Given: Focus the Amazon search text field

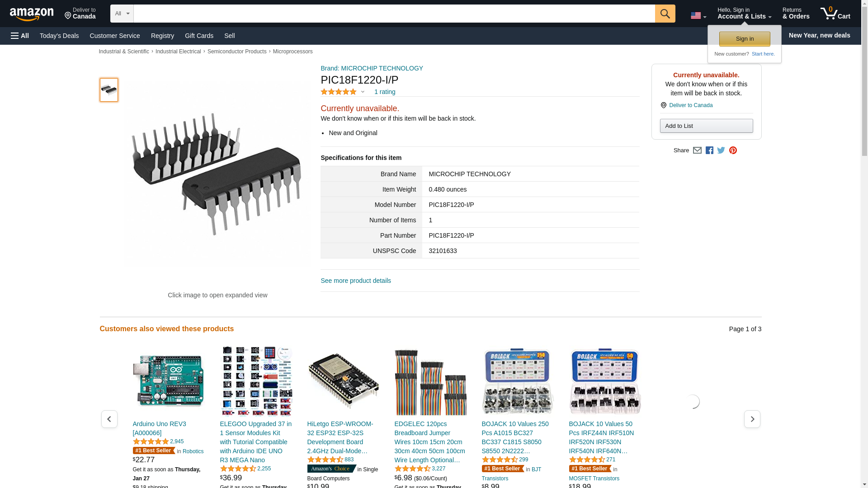Looking at the screenshot, I should point(394,14).
